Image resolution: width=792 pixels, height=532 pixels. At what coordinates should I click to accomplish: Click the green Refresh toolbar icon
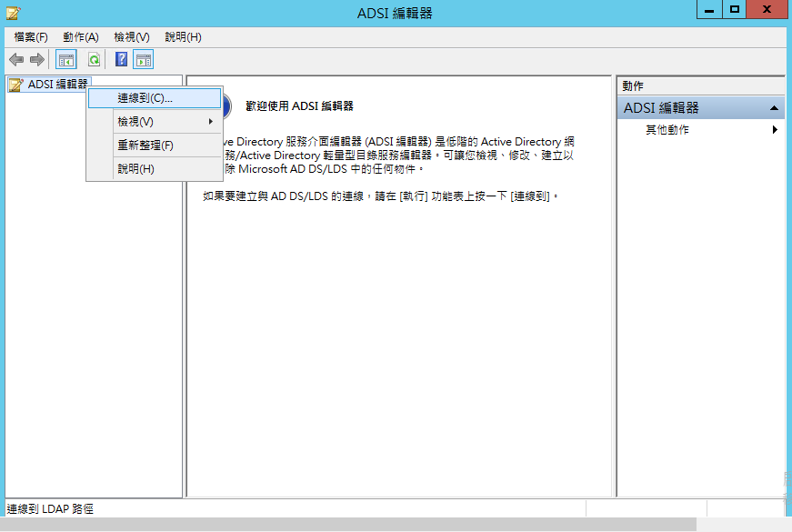point(94,60)
